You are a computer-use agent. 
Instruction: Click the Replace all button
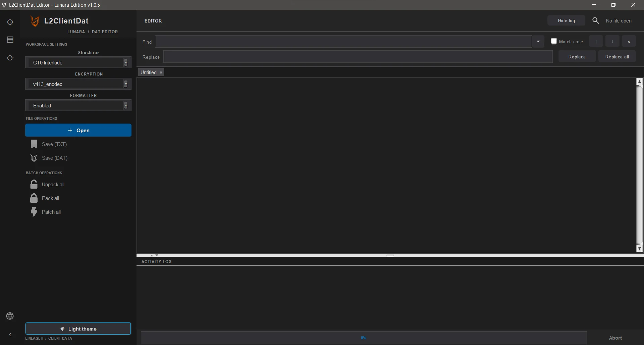617,57
